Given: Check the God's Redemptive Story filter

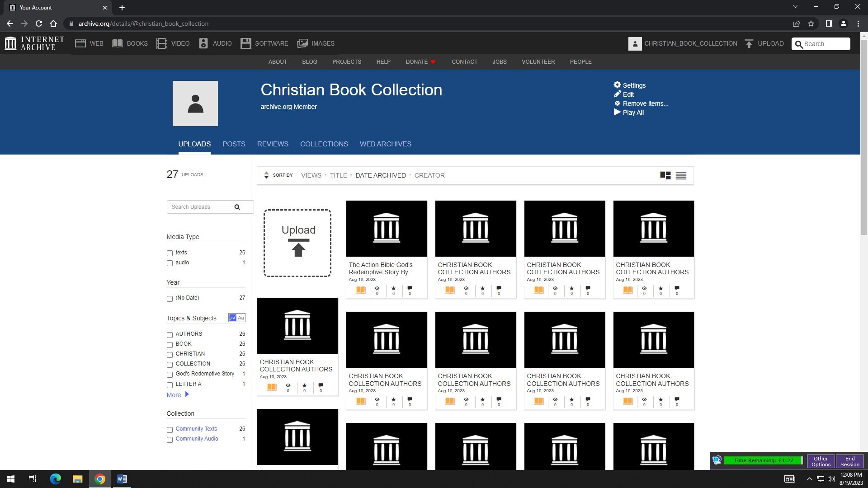Looking at the screenshot, I should point(170,374).
